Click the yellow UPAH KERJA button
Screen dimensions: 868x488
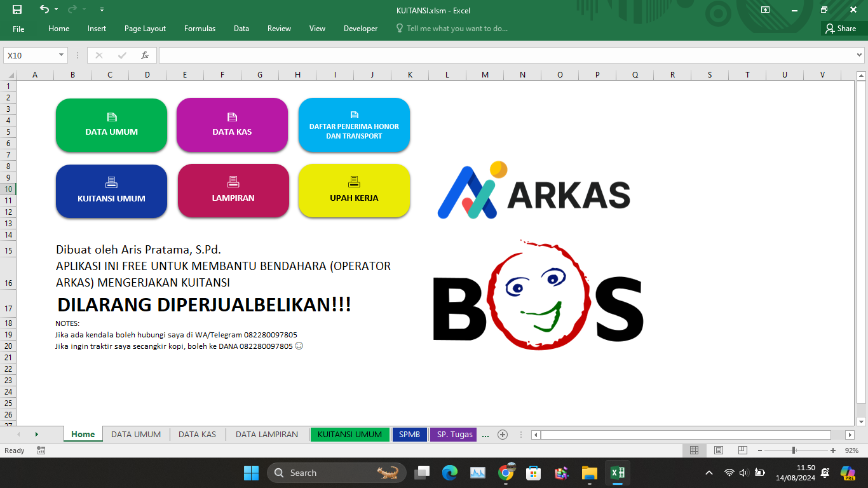tap(354, 191)
